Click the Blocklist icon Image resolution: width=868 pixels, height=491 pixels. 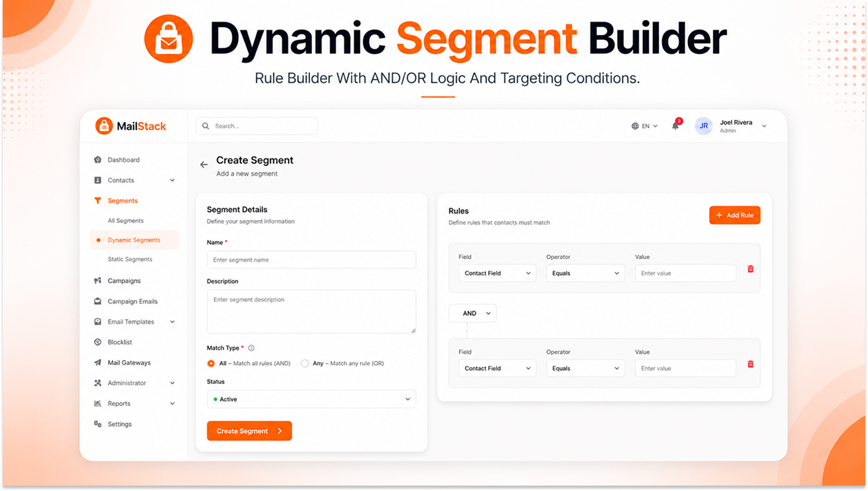[x=98, y=342]
